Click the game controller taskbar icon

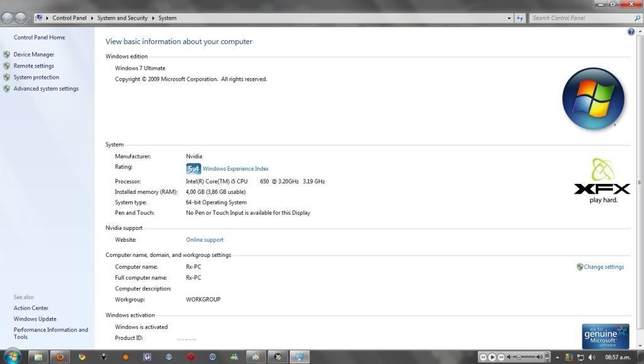click(256, 357)
